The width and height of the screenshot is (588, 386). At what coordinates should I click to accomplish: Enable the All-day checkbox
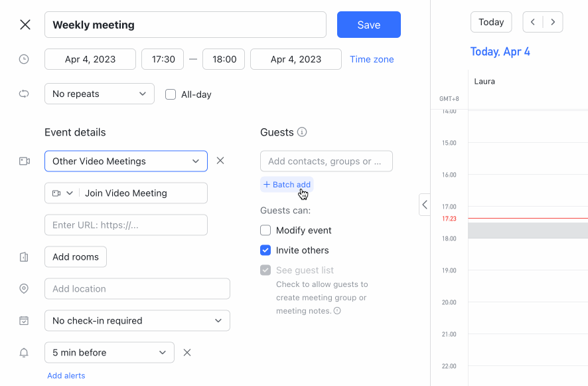click(171, 94)
